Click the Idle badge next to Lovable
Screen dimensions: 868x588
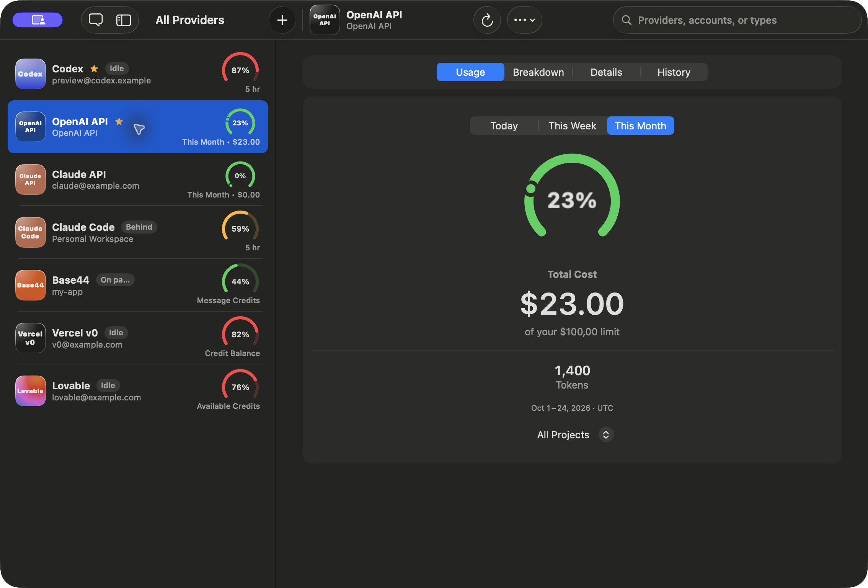[x=108, y=385]
